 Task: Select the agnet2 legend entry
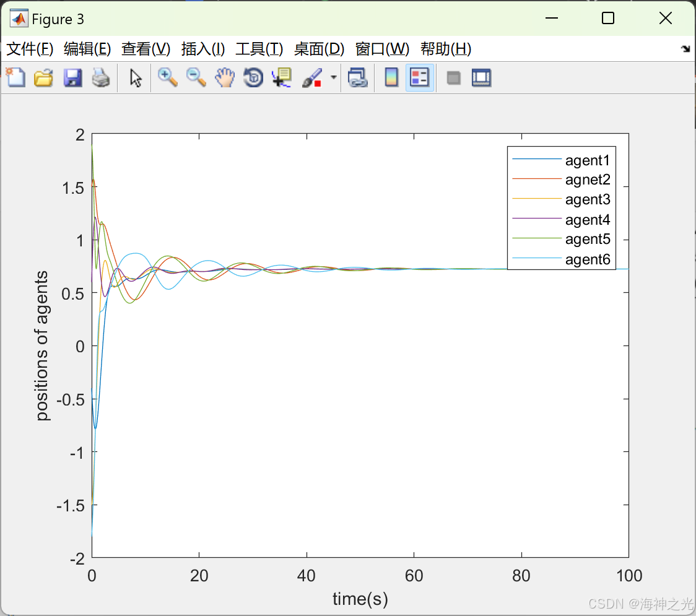tap(561, 180)
